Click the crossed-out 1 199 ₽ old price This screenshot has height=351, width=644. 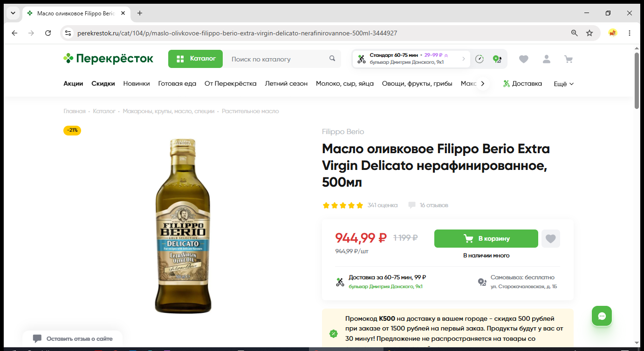coord(405,238)
